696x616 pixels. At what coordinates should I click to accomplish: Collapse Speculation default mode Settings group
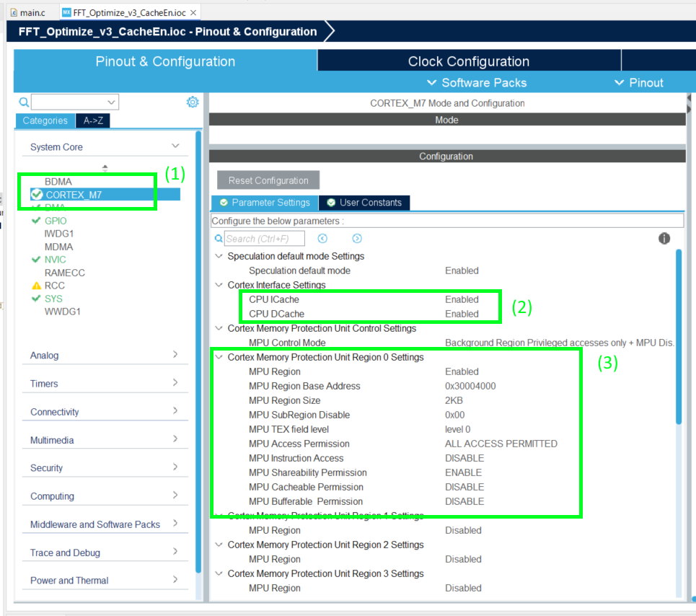(x=219, y=256)
